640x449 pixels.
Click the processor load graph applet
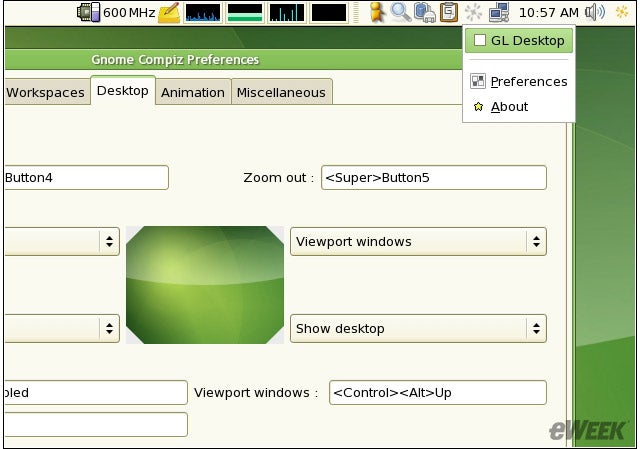[x=203, y=13]
